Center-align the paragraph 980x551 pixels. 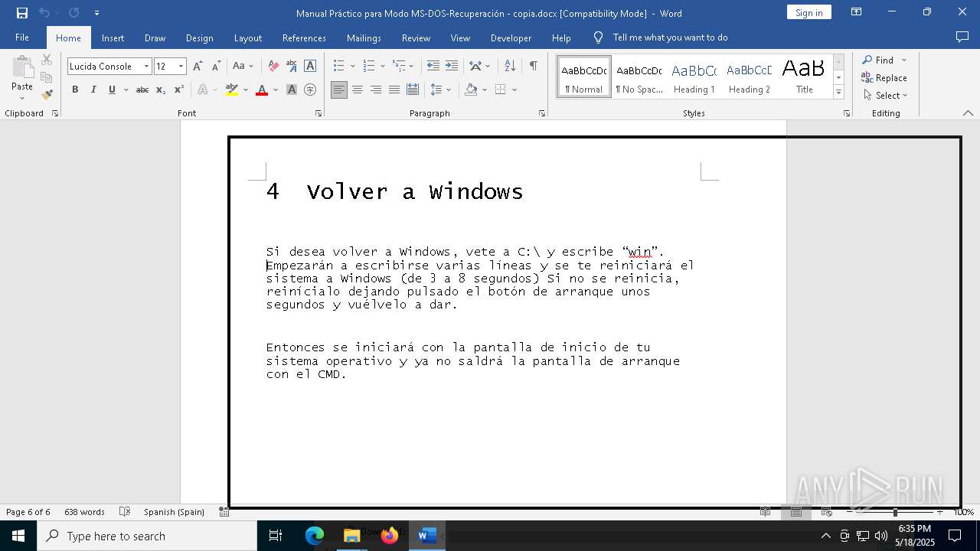(x=358, y=90)
